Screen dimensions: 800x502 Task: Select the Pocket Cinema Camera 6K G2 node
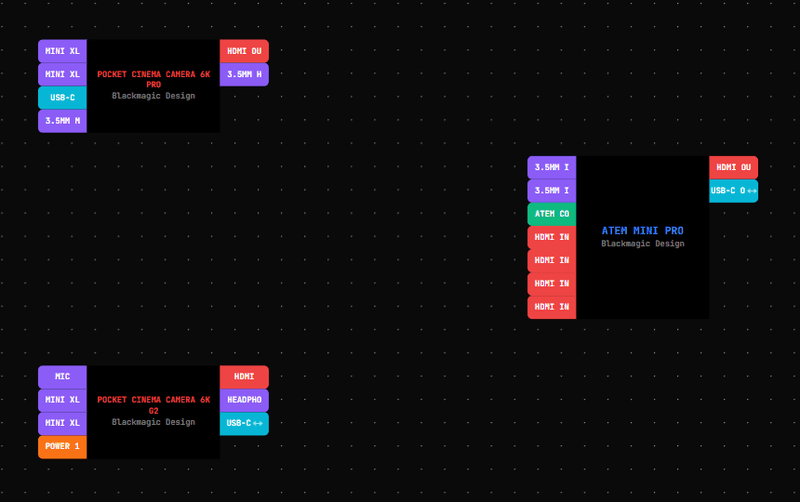(x=153, y=412)
